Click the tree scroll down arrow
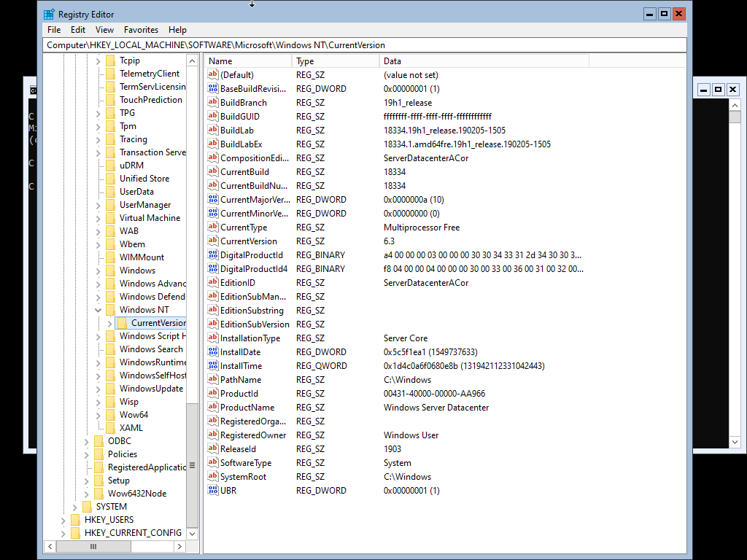Viewport: 747px width, 560px height. (x=192, y=534)
